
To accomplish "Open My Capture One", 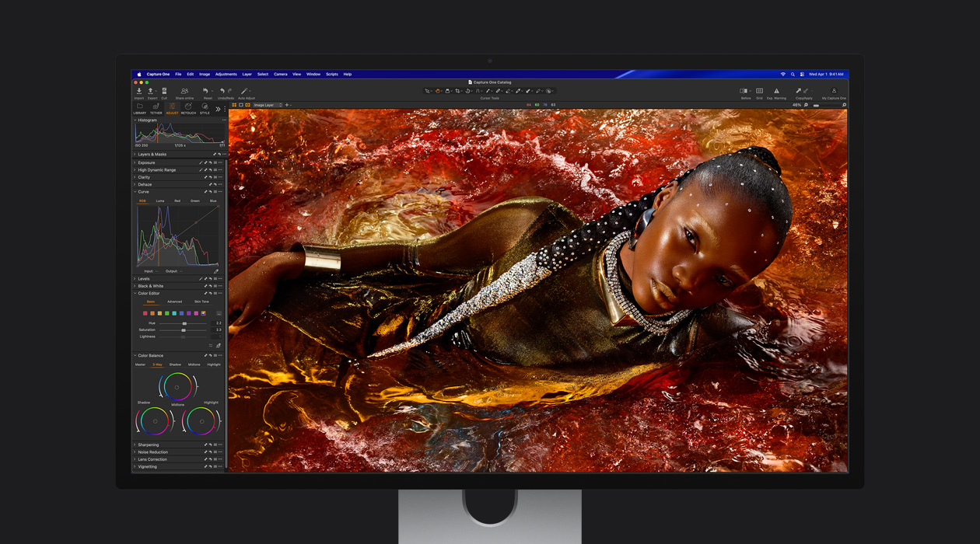I will click(x=835, y=91).
